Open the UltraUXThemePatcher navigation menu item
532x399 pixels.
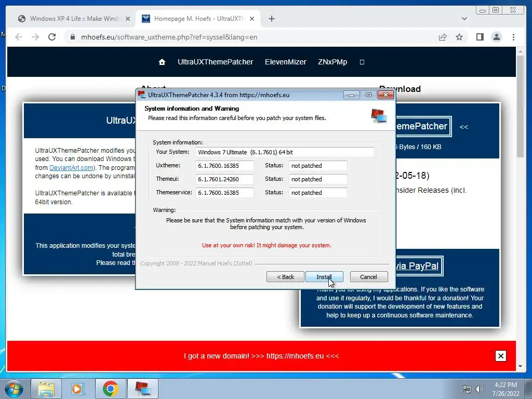click(216, 62)
